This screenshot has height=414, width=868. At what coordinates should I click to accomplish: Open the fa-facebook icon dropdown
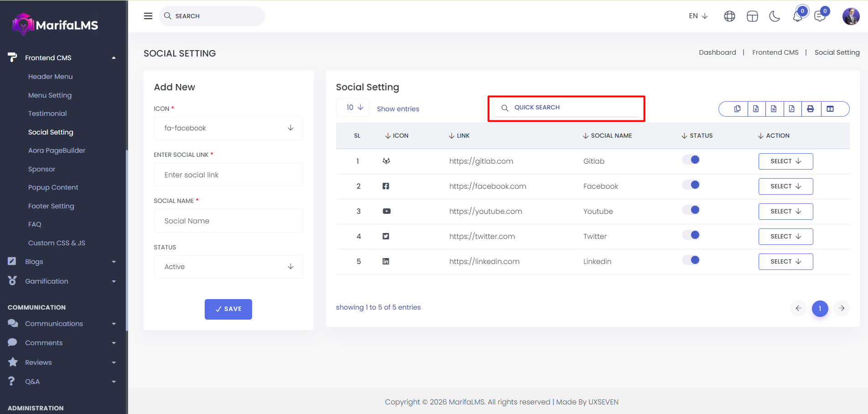click(x=228, y=128)
